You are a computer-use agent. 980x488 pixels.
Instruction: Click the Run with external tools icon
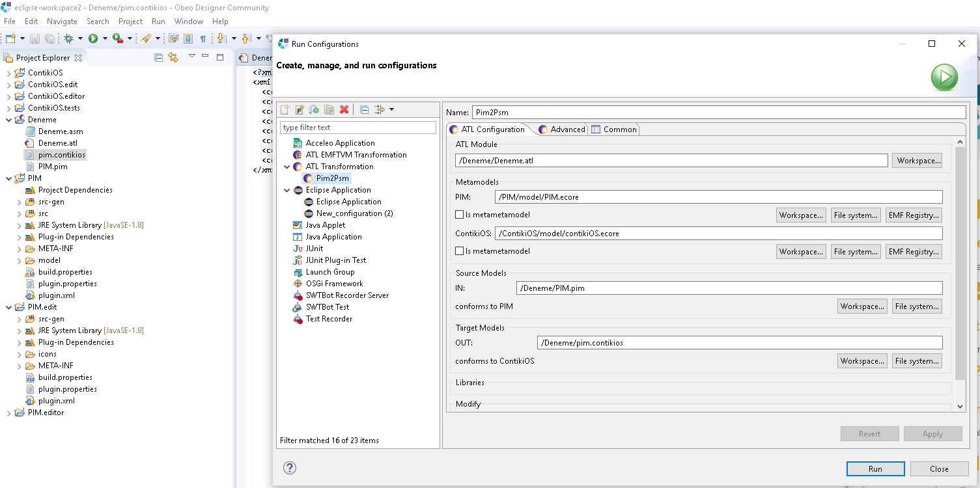click(117, 38)
